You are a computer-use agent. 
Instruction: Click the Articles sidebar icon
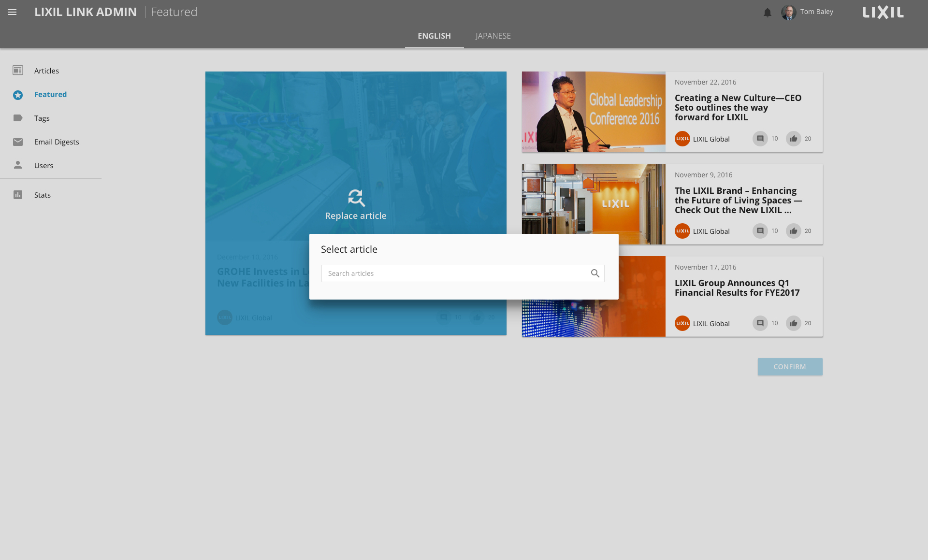point(18,71)
